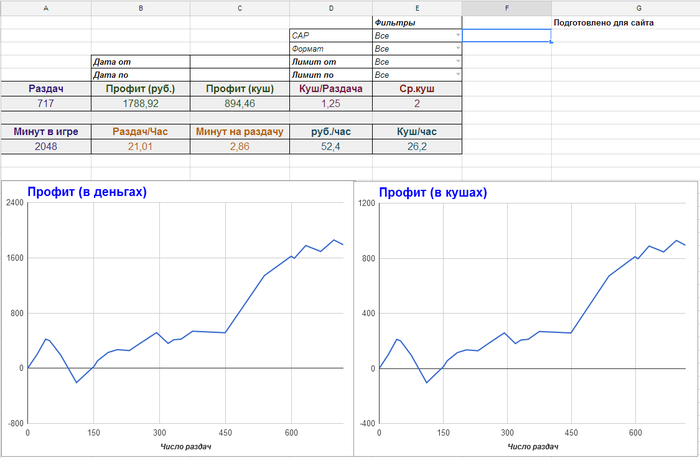Viewport: 700px width, 458px height.
Task: Select column F header
Action: pyautogui.click(x=507, y=8)
